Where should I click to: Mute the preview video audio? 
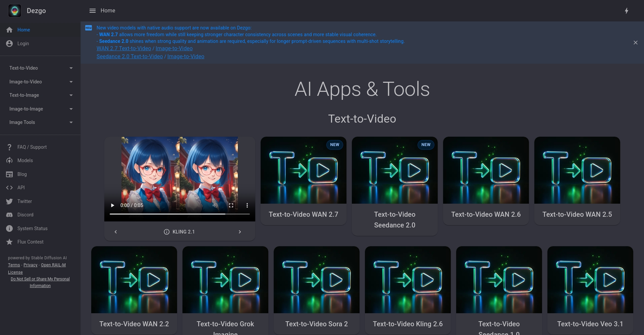coord(215,205)
